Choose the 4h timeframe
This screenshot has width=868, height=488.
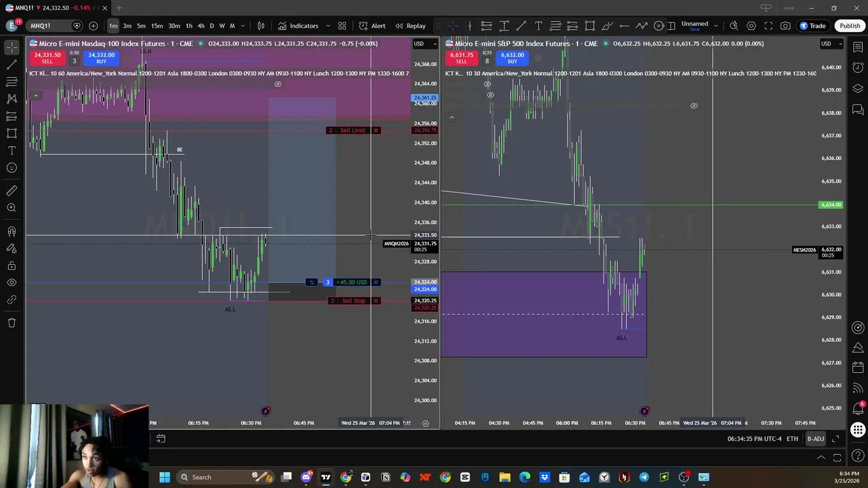click(x=201, y=26)
